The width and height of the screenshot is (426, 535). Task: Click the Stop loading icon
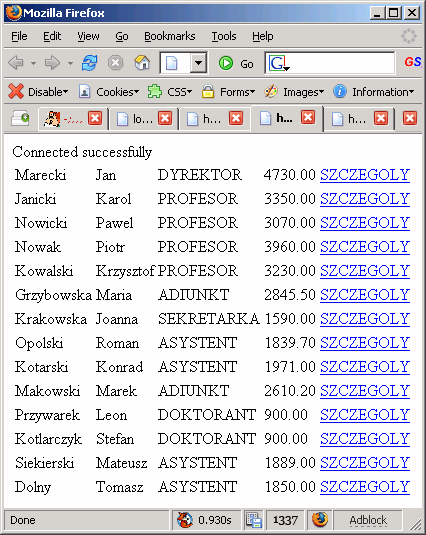pyautogui.click(x=116, y=63)
